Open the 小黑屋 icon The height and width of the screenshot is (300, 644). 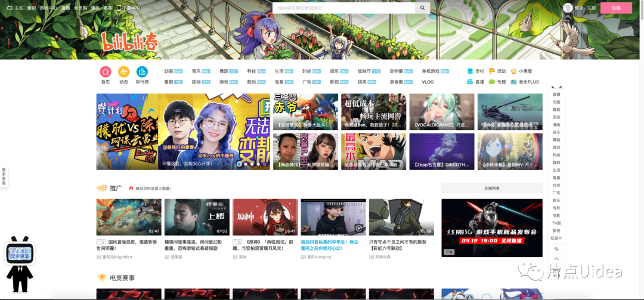(513, 71)
